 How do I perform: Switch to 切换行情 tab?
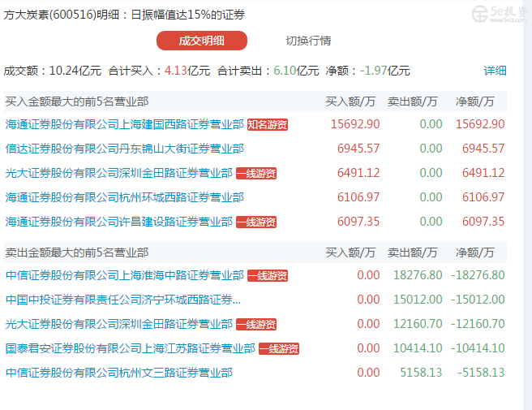(x=308, y=41)
